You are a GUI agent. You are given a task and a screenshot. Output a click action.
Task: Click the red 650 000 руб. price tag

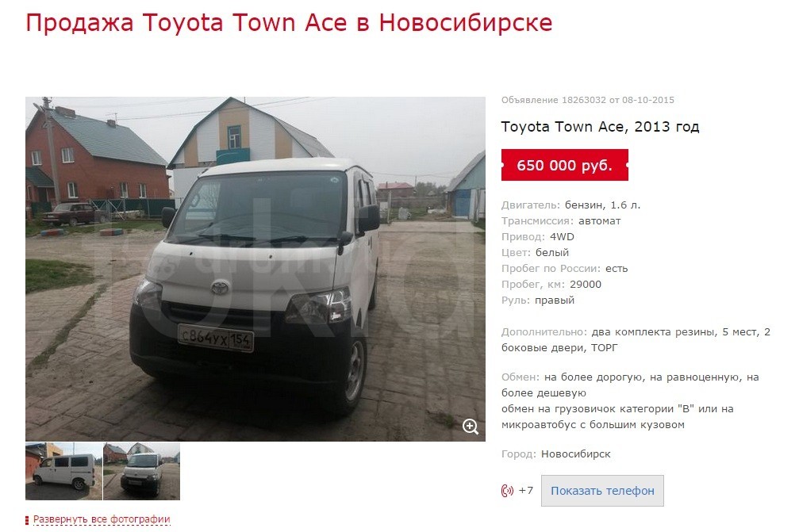click(x=565, y=165)
